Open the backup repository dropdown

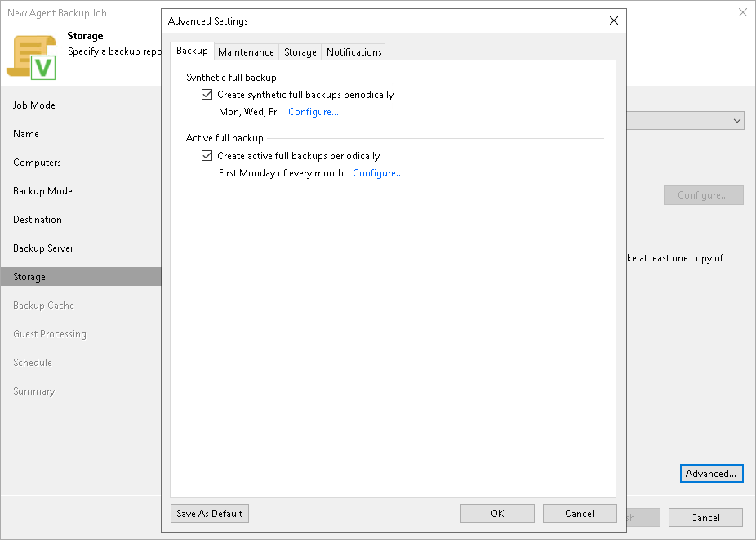(x=736, y=120)
